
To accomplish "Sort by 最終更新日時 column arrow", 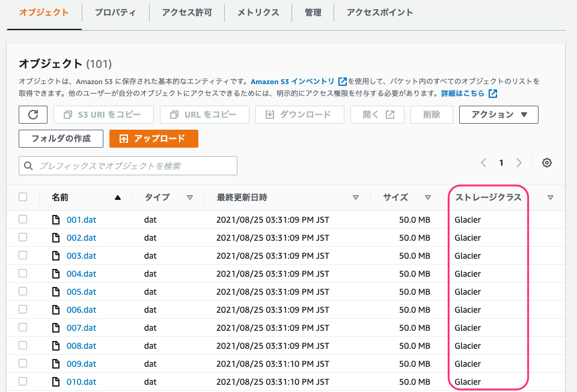I will click(355, 198).
